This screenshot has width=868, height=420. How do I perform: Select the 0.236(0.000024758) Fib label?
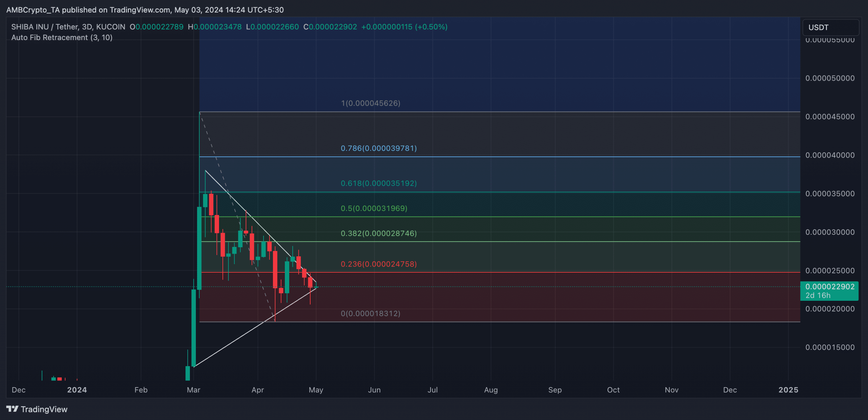379,264
